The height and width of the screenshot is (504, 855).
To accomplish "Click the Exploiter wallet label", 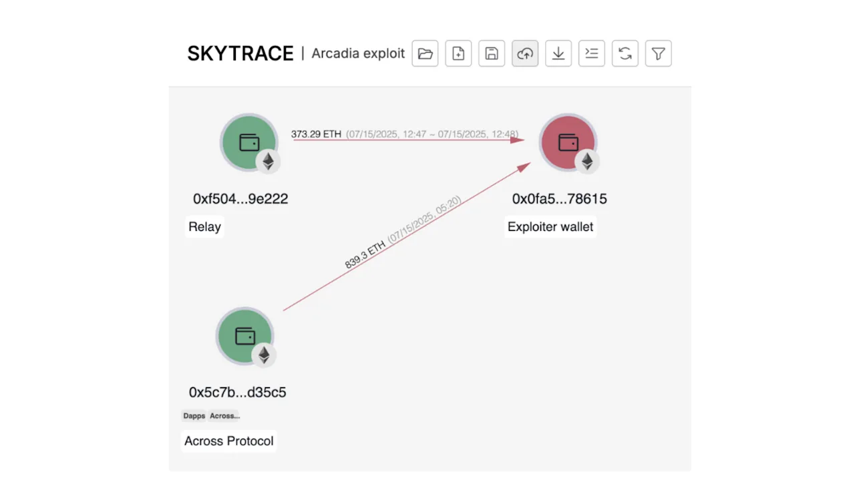I will [x=550, y=227].
